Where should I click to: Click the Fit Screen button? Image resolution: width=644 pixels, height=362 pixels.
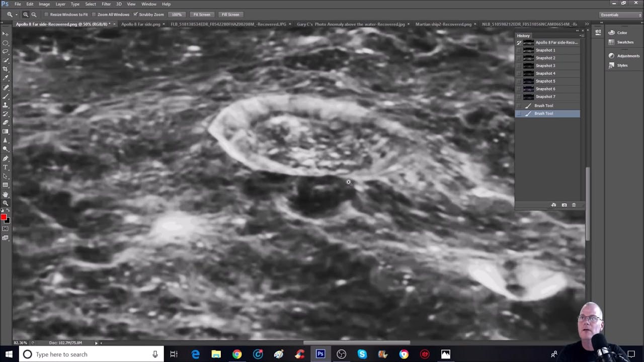(201, 14)
